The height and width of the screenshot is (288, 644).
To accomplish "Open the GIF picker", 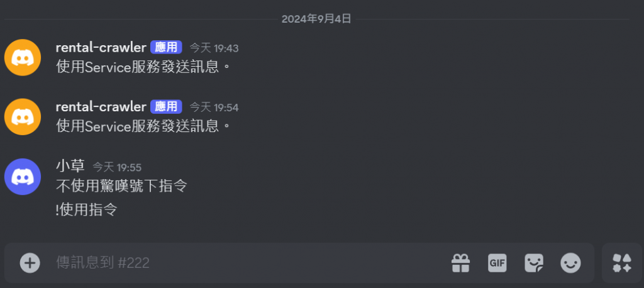I will click(x=497, y=263).
